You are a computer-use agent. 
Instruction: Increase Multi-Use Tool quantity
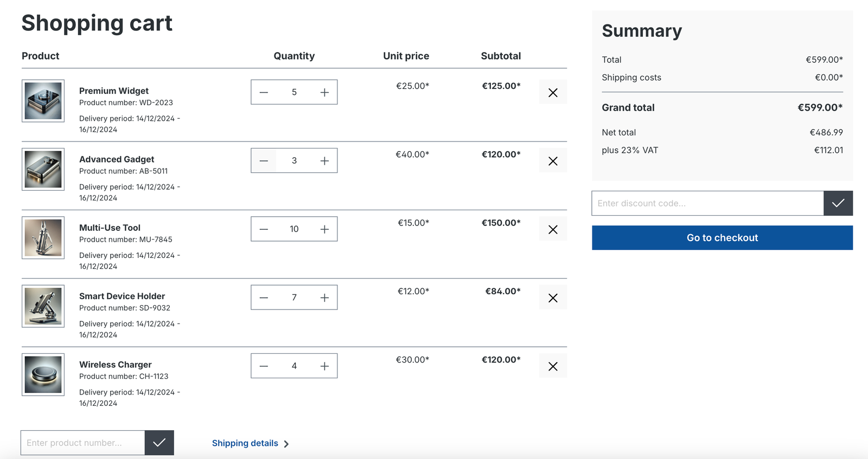click(324, 229)
